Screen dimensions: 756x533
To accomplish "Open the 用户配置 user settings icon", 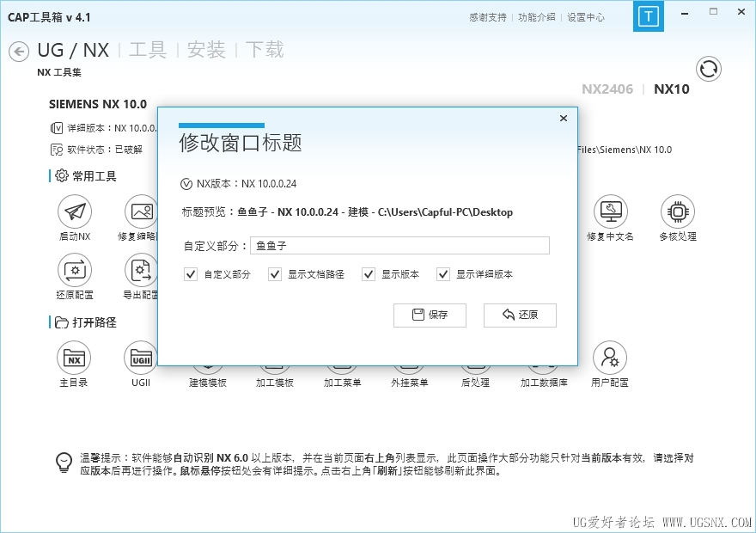I will (610, 358).
